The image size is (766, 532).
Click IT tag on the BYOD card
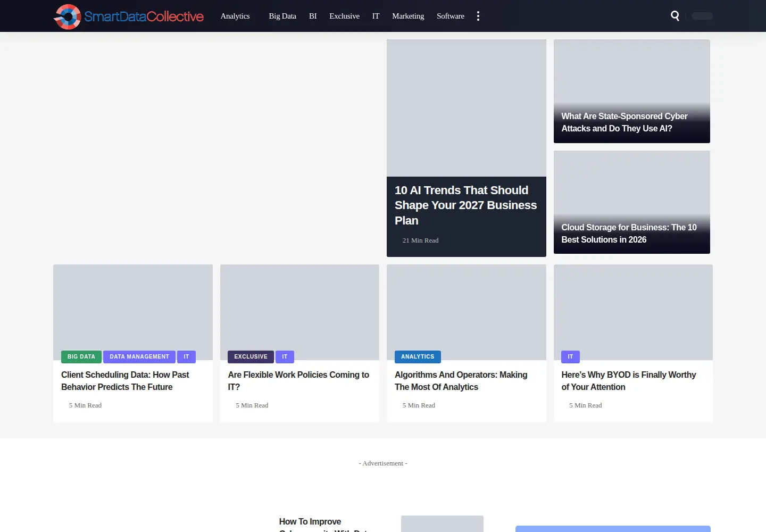point(570,357)
